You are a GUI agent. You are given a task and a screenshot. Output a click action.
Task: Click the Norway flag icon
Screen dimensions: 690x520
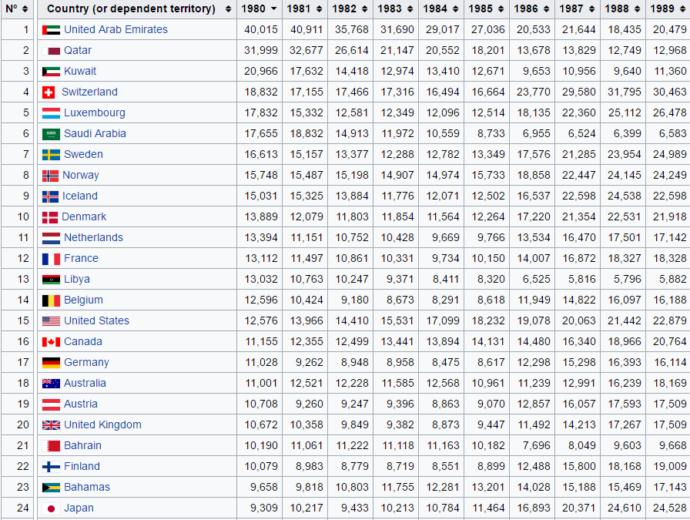[50, 176]
